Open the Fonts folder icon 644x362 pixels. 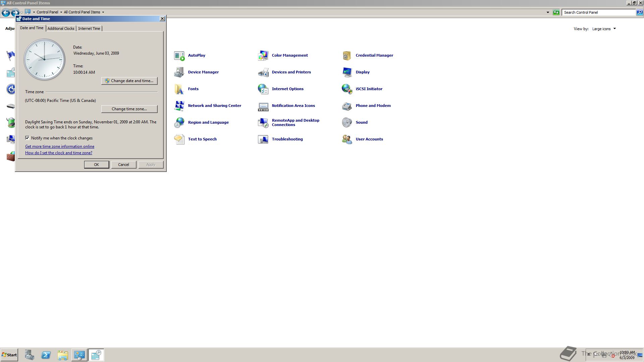pyautogui.click(x=179, y=89)
